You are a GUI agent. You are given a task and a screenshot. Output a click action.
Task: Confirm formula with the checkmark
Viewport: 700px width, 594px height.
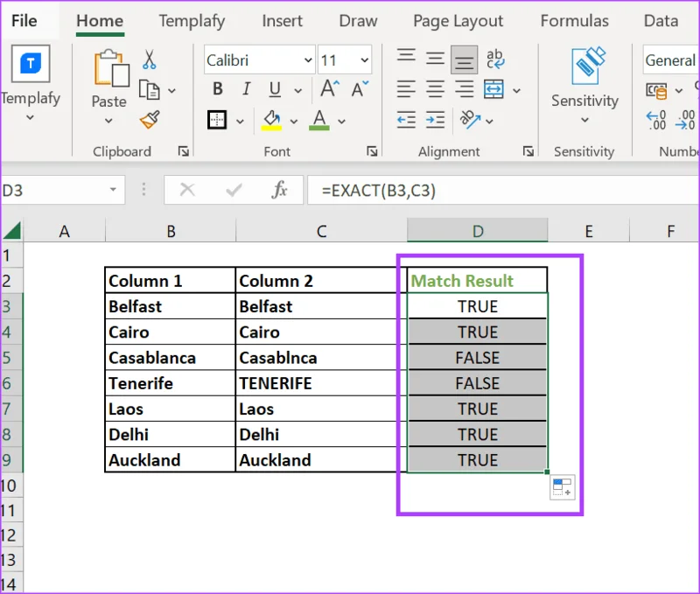click(x=234, y=190)
